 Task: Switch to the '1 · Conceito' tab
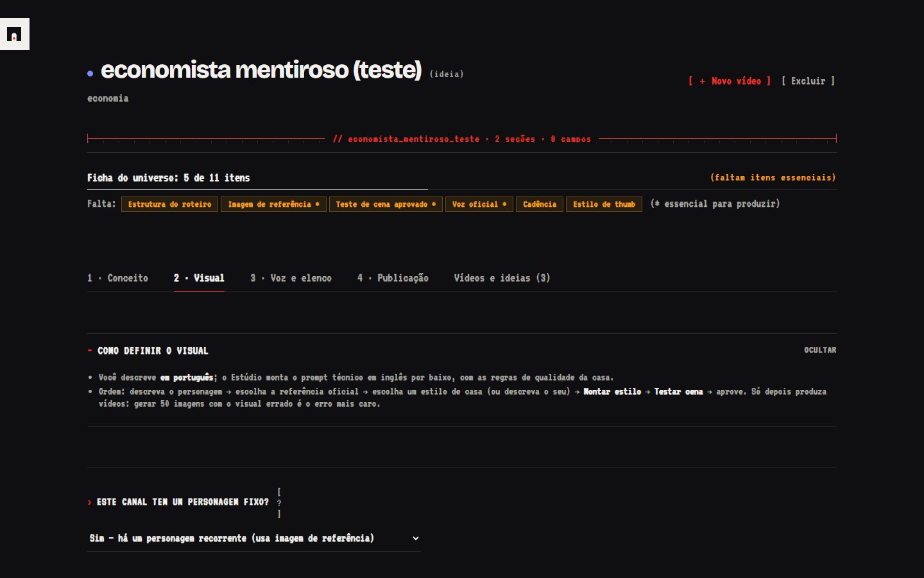pos(117,278)
